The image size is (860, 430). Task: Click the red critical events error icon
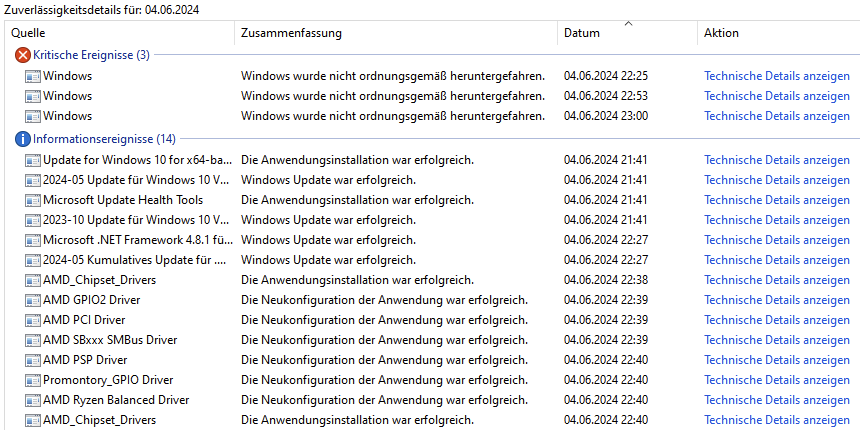pyautogui.click(x=23, y=55)
